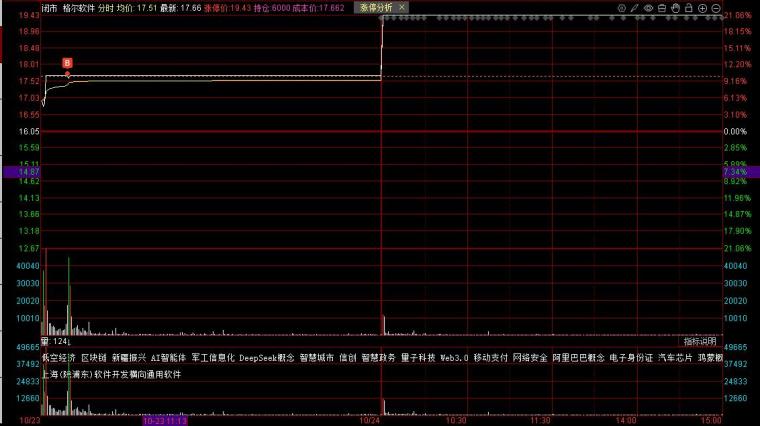Open the briefcase portfolio icon

[661, 7]
